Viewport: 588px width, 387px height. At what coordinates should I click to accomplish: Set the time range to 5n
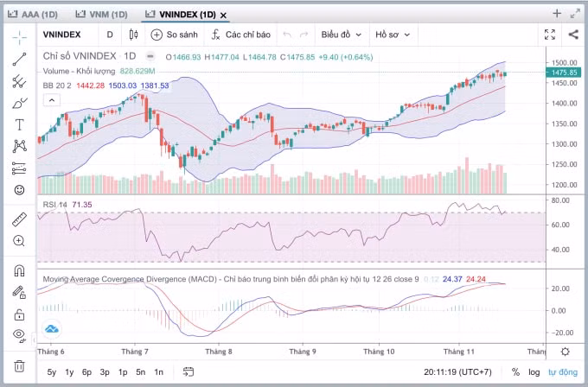coord(141,372)
